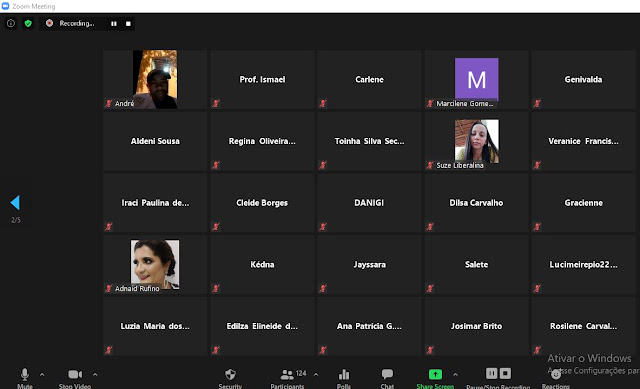Click muted mic icon on Regina Oliveira tile
This screenshot has width=640, height=389.
pyautogui.click(x=216, y=165)
